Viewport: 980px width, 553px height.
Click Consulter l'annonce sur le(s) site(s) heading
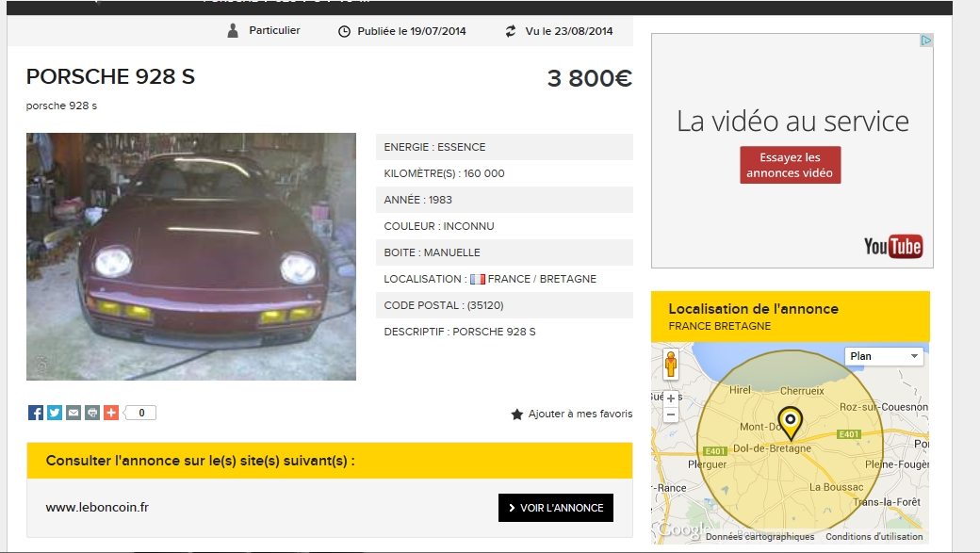coord(201,461)
